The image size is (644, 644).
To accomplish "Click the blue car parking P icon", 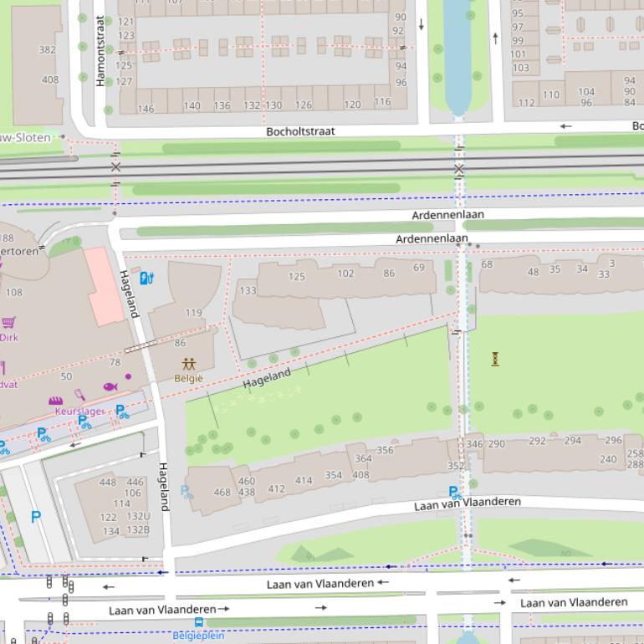I will coord(35,517).
